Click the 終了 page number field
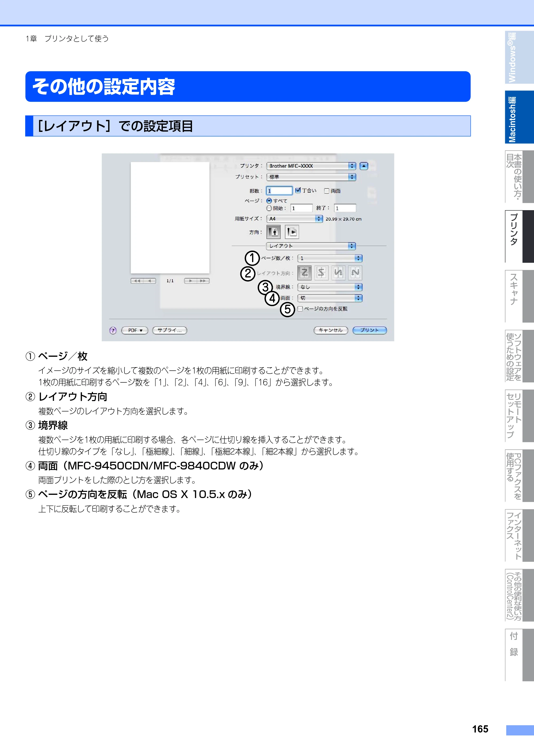 click(x=345, y=208)
